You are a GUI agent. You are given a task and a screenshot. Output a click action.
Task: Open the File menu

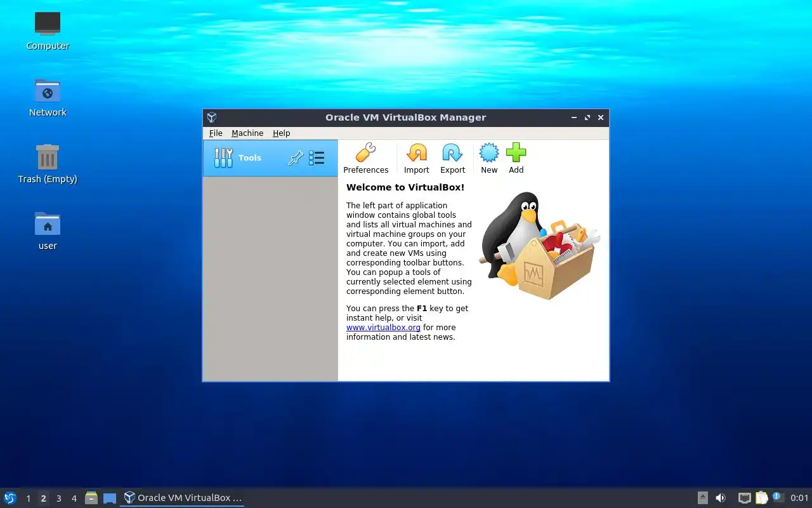(216, 133)
